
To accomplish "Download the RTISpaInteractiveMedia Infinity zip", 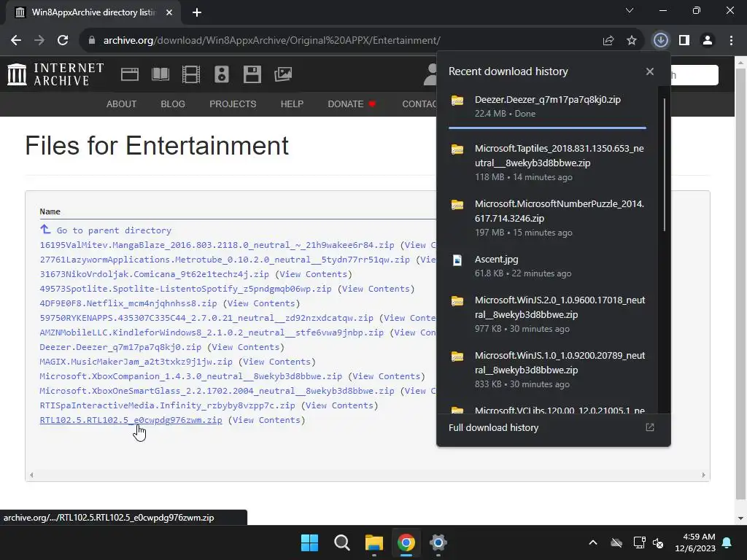I will click(x=167, y=405).
